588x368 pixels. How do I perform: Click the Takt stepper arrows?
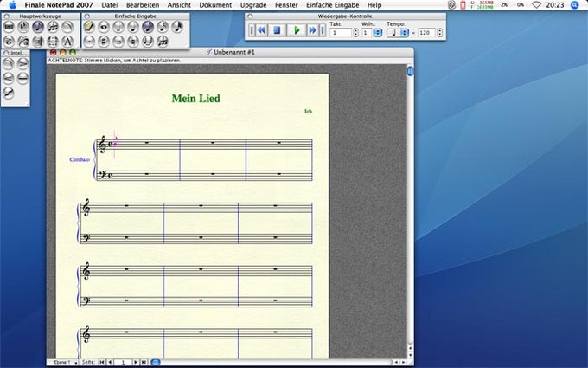point(356,33)
